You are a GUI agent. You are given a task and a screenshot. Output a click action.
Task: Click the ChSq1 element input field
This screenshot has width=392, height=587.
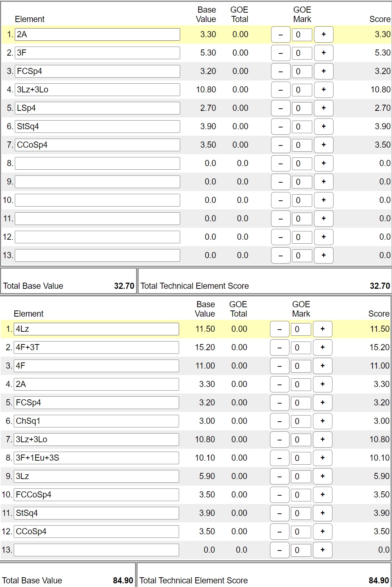tap(96, 421)
